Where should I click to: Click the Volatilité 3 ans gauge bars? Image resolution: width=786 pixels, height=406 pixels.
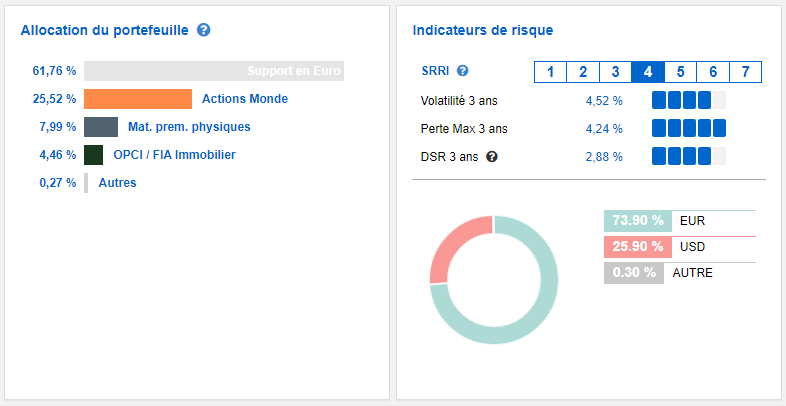[x=689, y=100]
